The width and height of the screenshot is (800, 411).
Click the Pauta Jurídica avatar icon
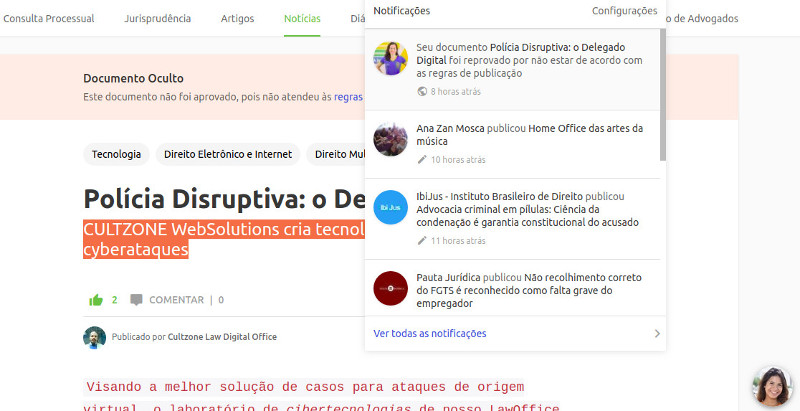click(x=390, y=288)
